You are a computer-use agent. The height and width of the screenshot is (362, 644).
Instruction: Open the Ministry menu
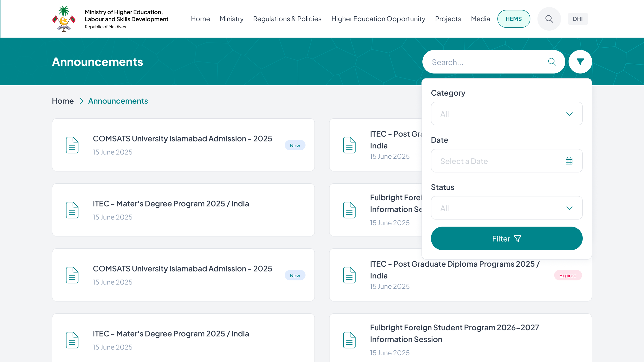coord(231,19)
